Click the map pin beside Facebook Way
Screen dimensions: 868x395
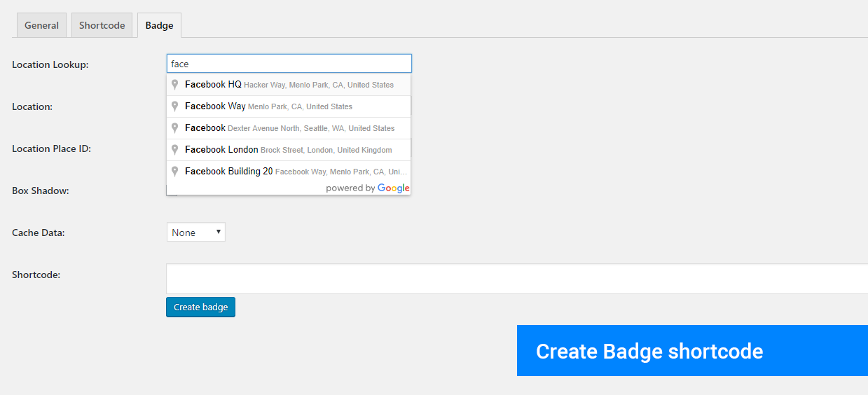point(175,106)
